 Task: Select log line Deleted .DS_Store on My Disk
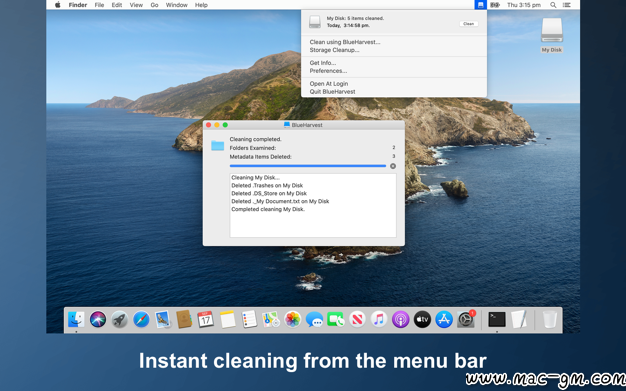(x=269, y=193)
